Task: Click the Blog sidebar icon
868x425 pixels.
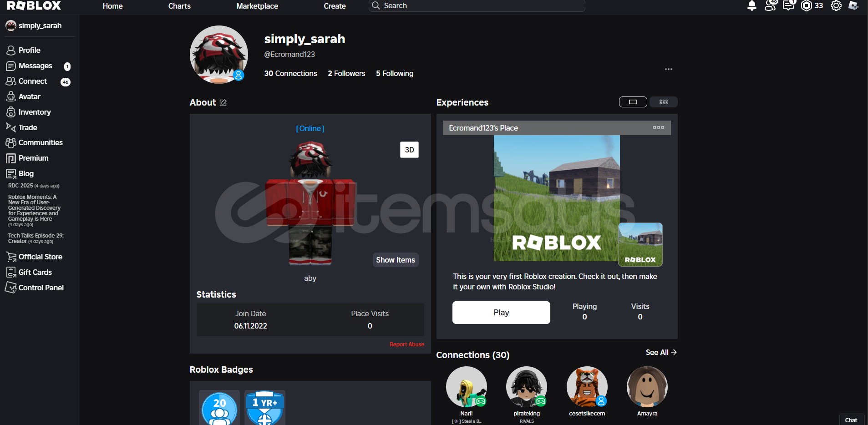Action: tap(11, 174)
